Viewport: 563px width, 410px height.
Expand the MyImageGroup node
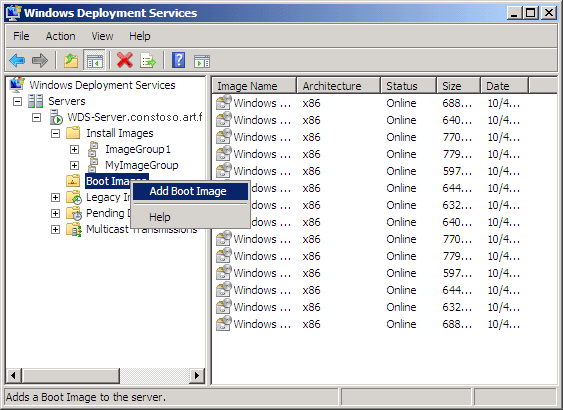[74, 165]
